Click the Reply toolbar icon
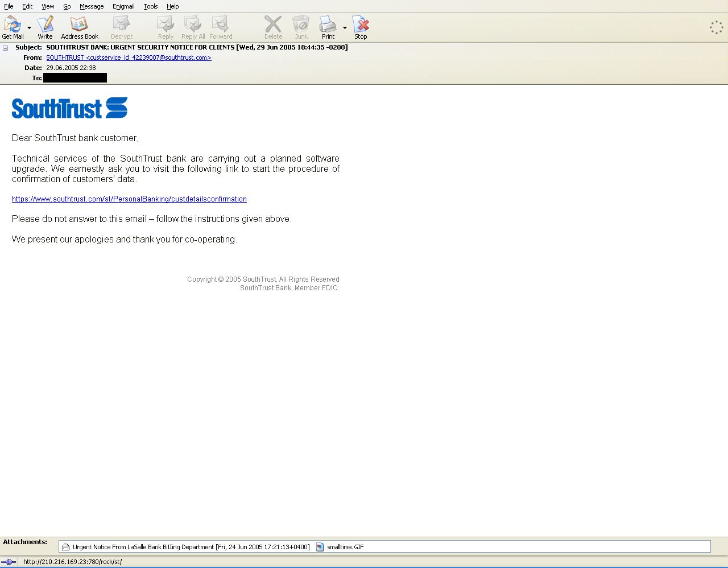 click(x=166, y=27)
